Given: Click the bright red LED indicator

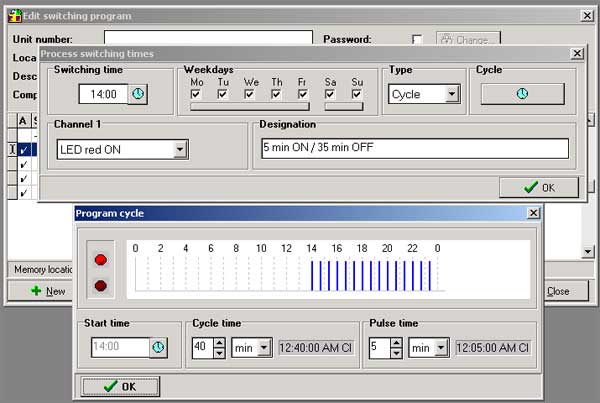Looking at the screenshot, I should [101, 260].
